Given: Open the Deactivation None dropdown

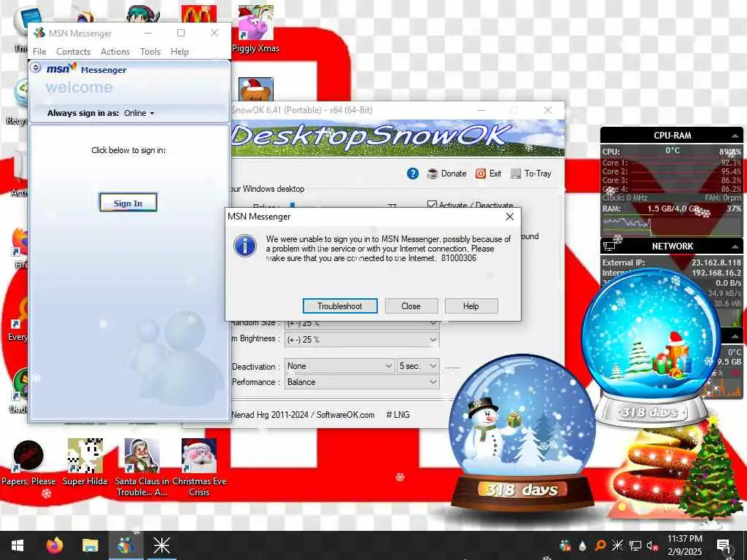Looking at the screenshot, I should [339, 366].
